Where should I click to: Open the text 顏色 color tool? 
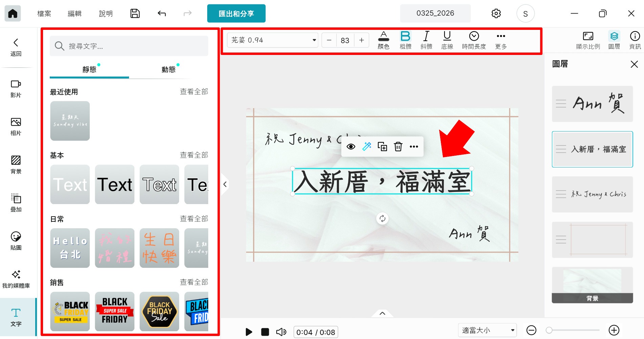(384, 40)
